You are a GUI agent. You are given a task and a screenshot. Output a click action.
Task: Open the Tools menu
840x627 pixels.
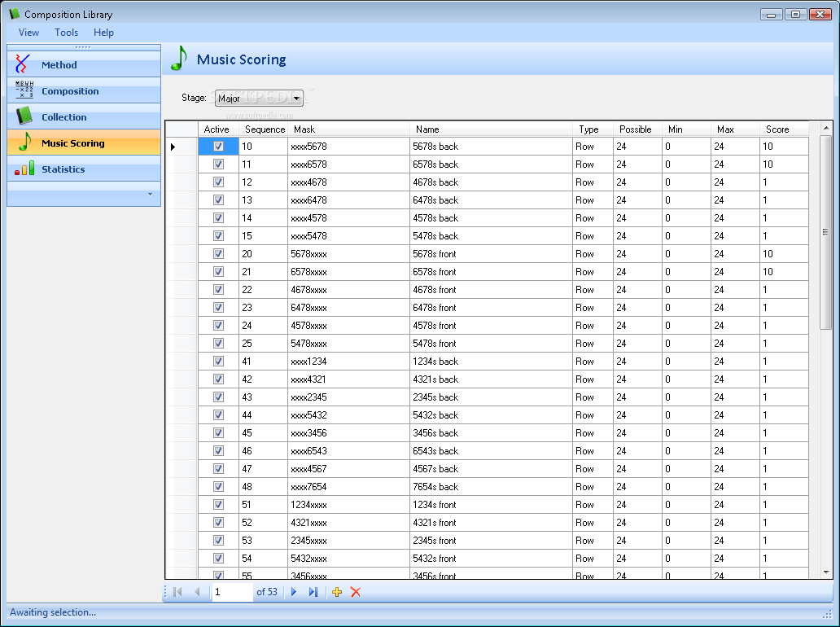(x=67, y=33)
